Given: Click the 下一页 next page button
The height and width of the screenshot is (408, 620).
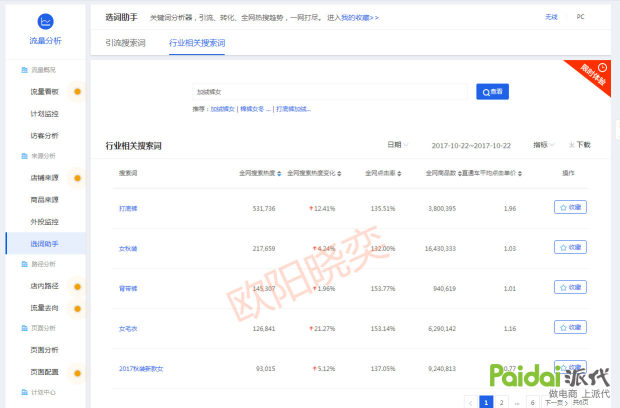Looking at the screenshot, I should [x=556, y=402].
